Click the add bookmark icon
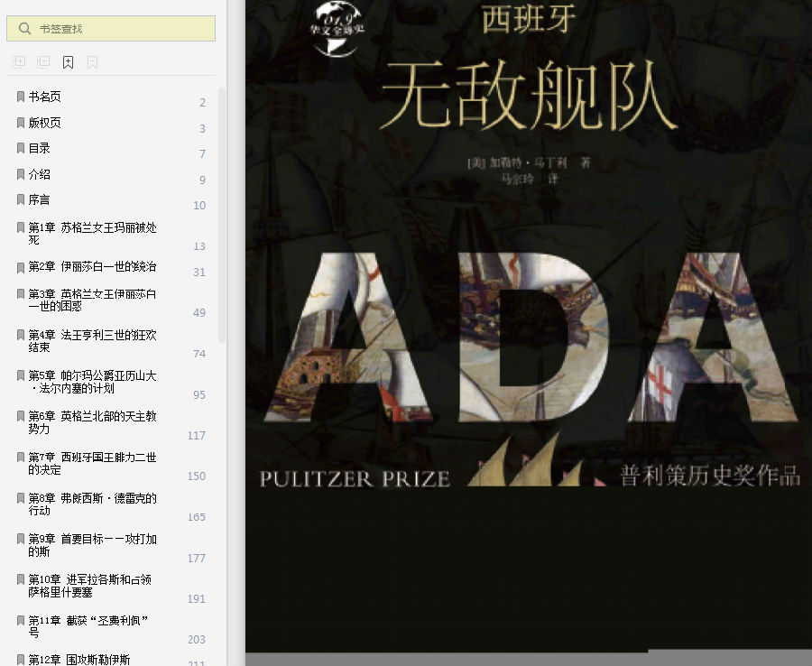 point(68,62)
